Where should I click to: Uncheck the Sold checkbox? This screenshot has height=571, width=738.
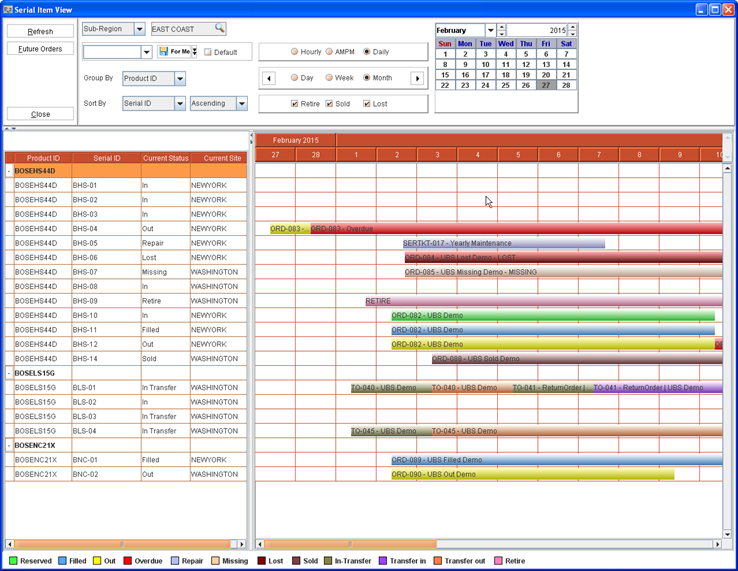329,104
